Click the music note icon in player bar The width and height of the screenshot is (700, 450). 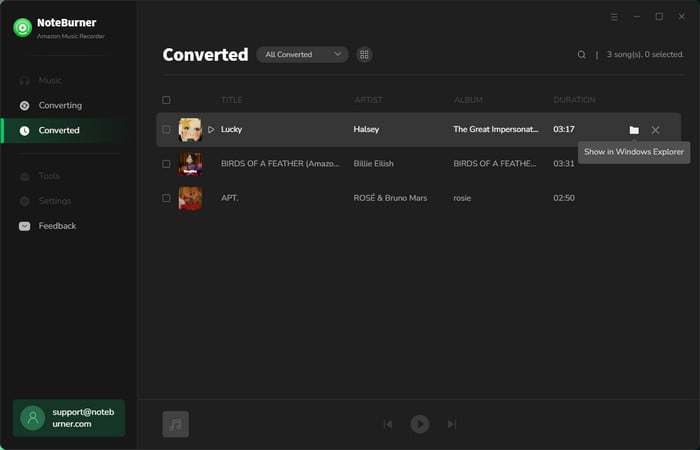point(176,424)
